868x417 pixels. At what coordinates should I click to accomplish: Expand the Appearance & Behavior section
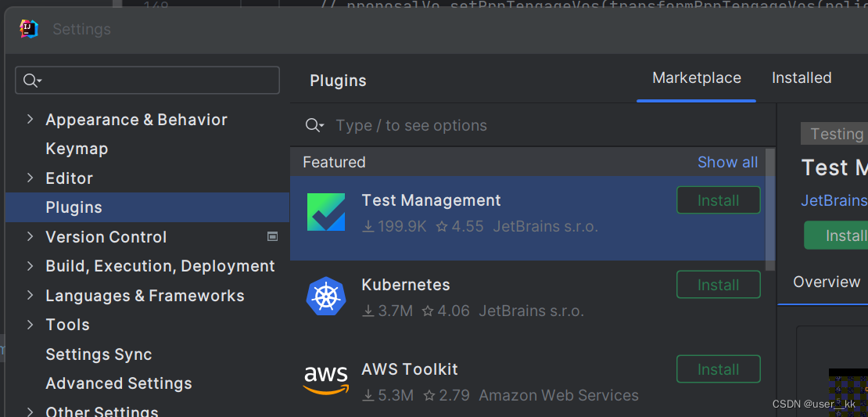30,120
